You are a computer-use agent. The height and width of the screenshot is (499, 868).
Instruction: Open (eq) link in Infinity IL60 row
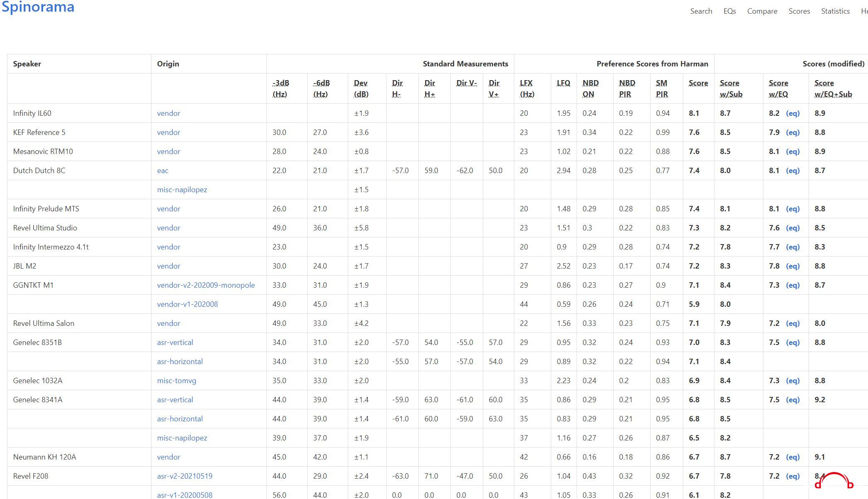792,113
